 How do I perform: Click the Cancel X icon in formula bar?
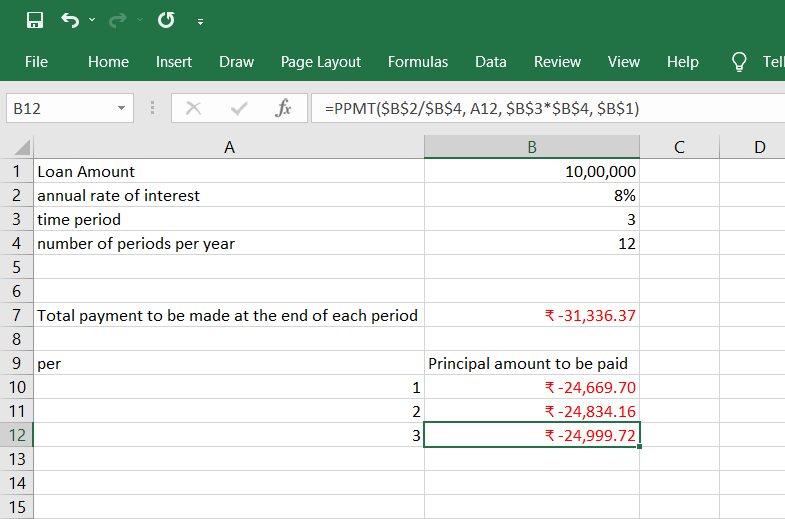coord(194,108)
